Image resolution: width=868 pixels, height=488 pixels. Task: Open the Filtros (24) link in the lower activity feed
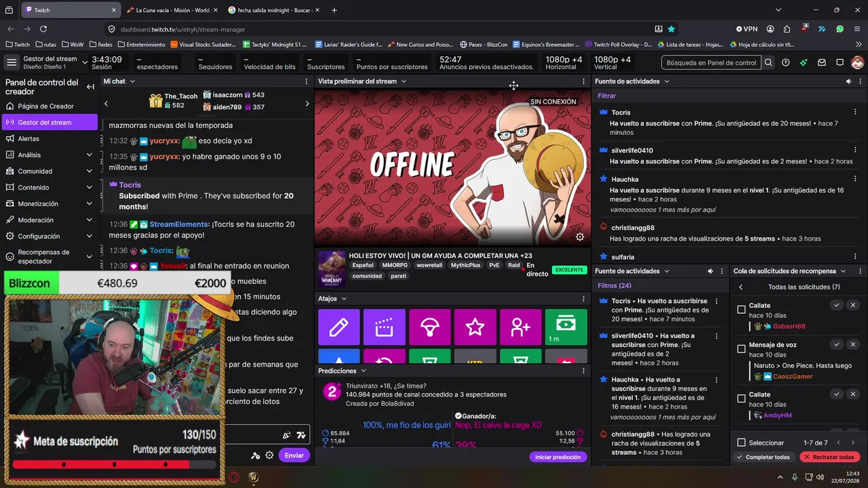coord(614,285)
